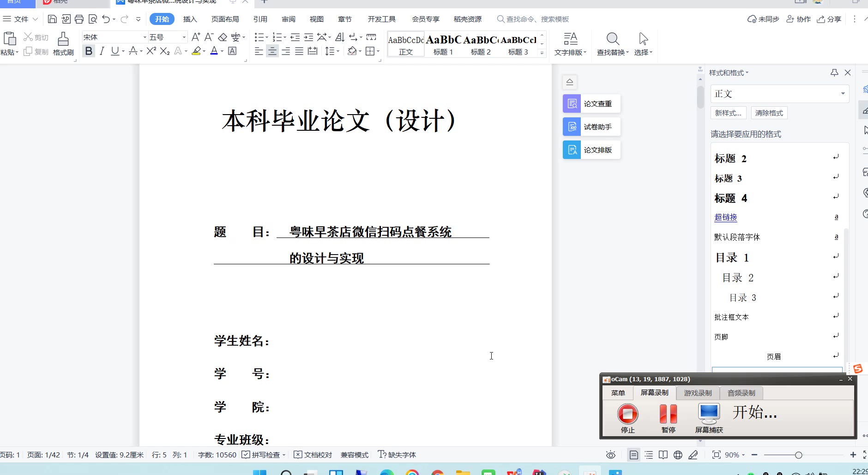Switch to the 引用 ribbon tab

(260, 19)
